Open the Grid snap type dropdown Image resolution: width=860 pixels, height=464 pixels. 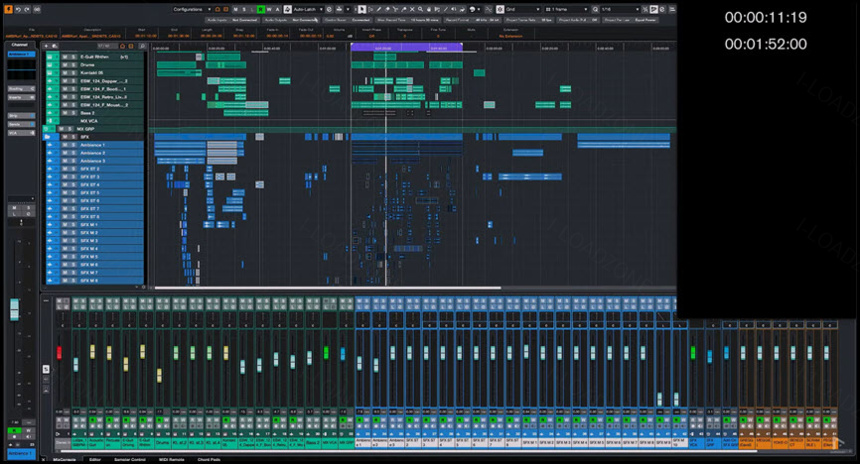pyautogui.click(x=523, y=9)
